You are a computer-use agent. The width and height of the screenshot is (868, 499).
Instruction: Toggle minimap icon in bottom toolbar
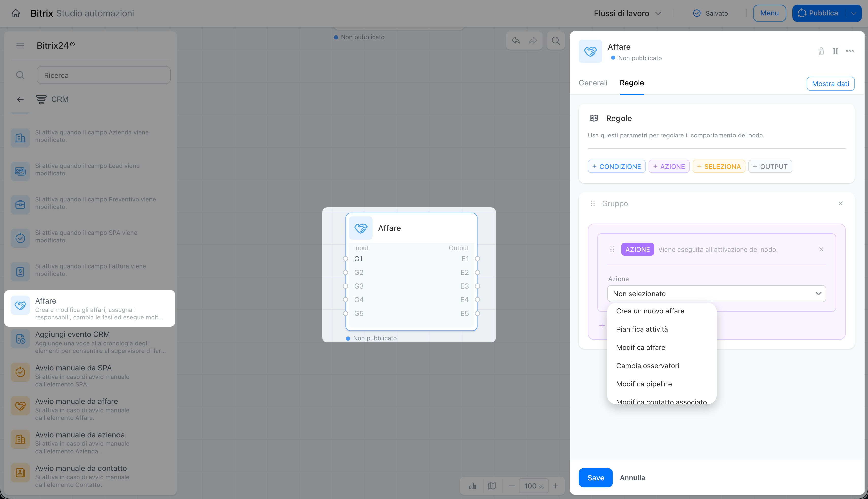tap(492, 486)
